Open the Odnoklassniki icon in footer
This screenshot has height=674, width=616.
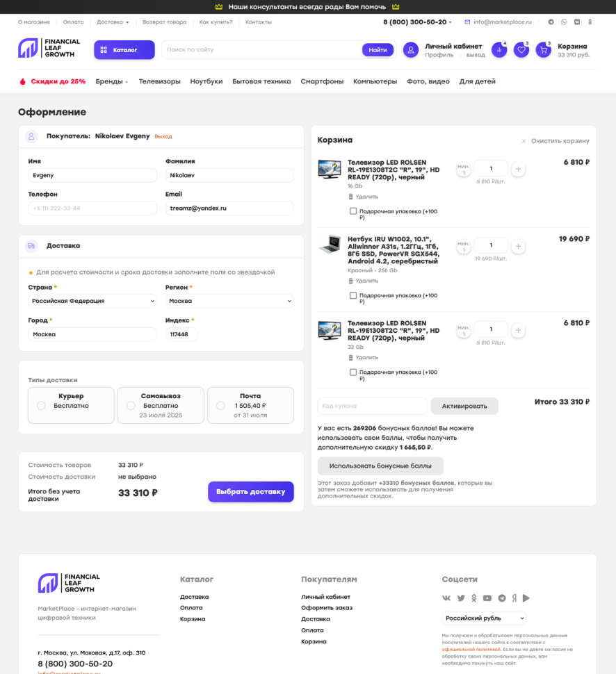click(x=474, y=598)
